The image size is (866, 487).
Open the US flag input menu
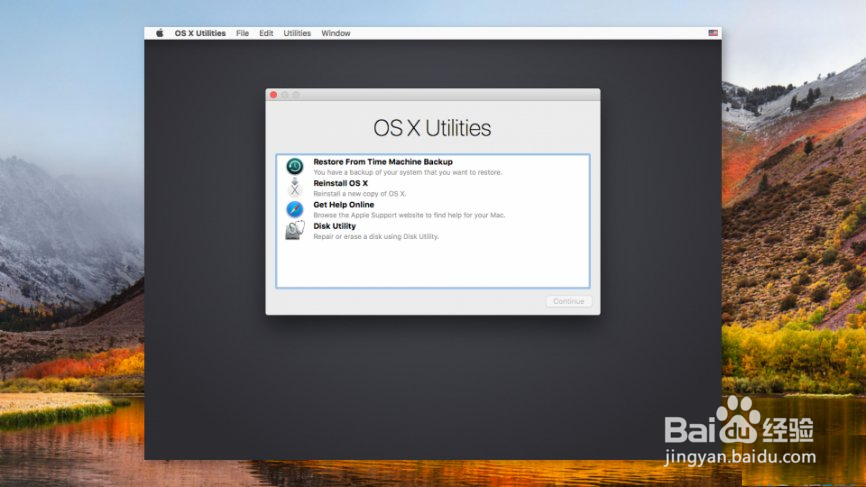point(713,33)
